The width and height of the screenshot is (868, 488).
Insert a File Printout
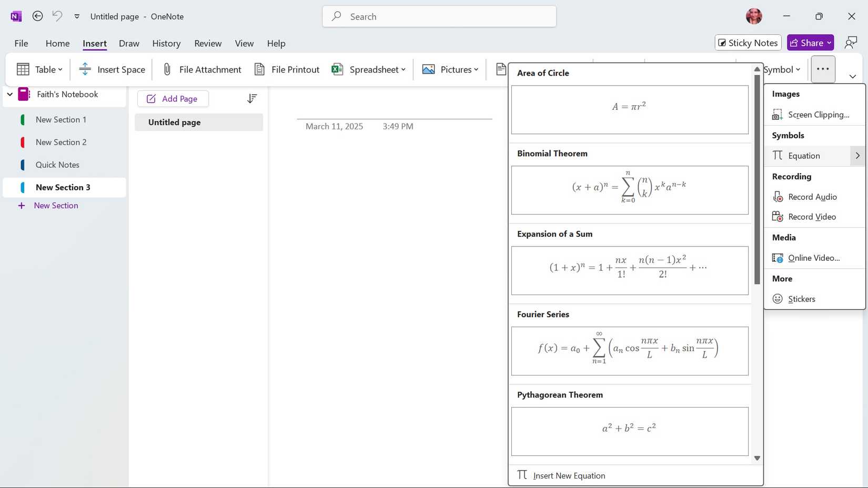(287, 69)
